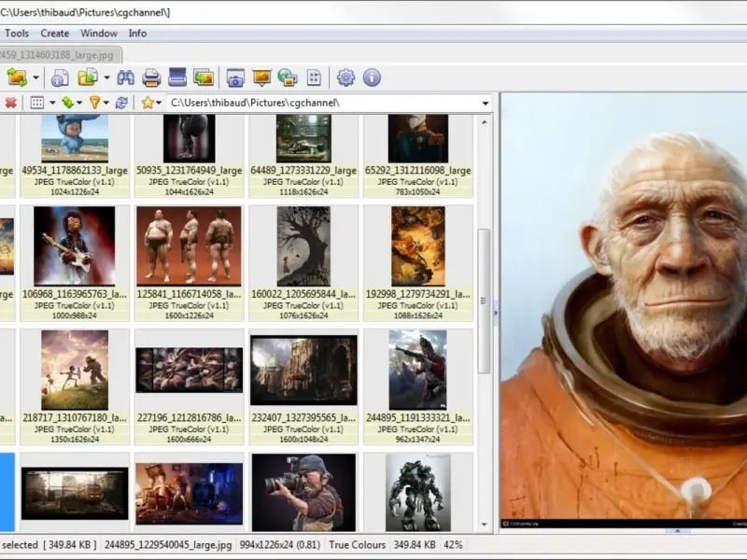Screen dimensions: 747x560
Task: Select the 125841_1166714058 sumo thumbnail
Action: [x=189, y=246]
